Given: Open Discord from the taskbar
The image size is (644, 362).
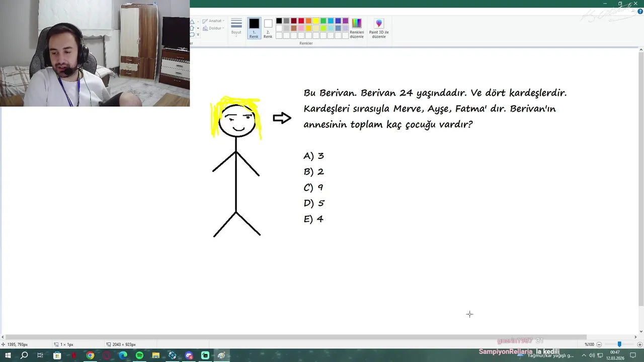Looking at the screenshot, I should tap(189, 355).
